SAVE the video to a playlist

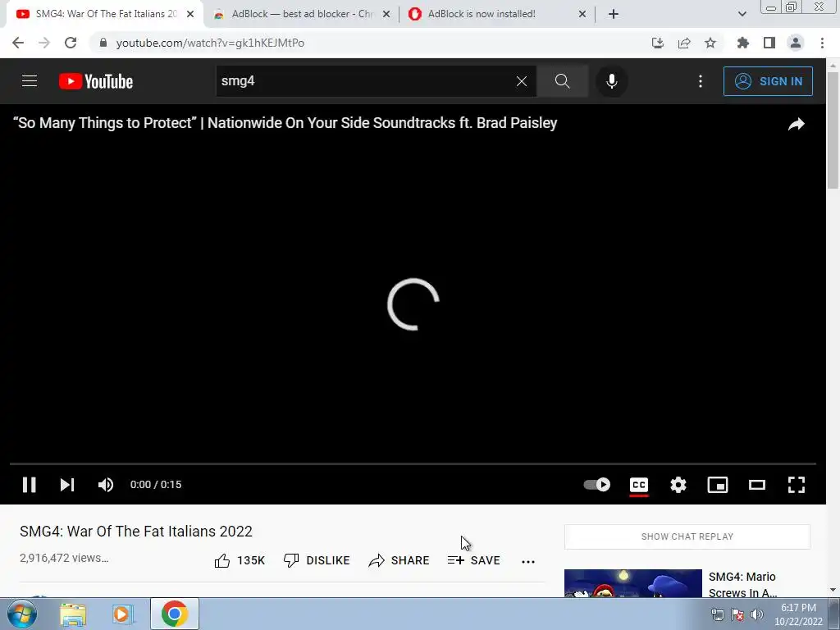click(x=474, y=560)
